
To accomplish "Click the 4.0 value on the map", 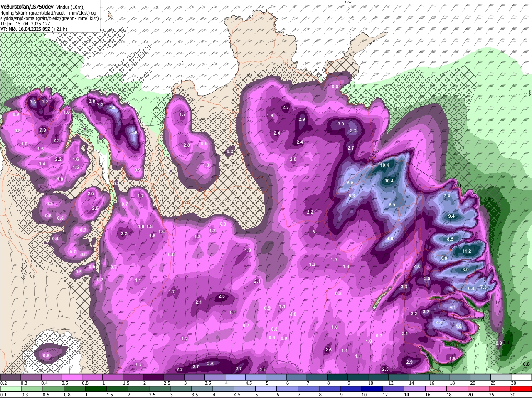I will [x=418, y=266].
